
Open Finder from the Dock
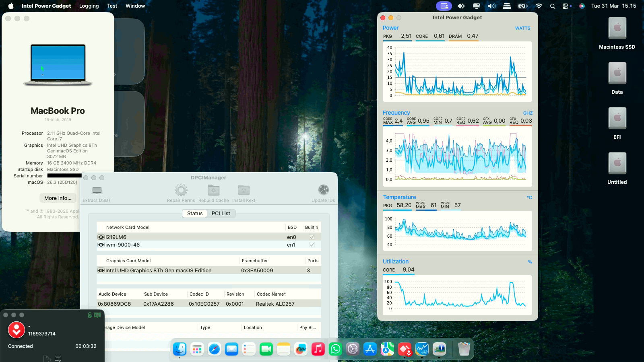click(x=180, y=349)
